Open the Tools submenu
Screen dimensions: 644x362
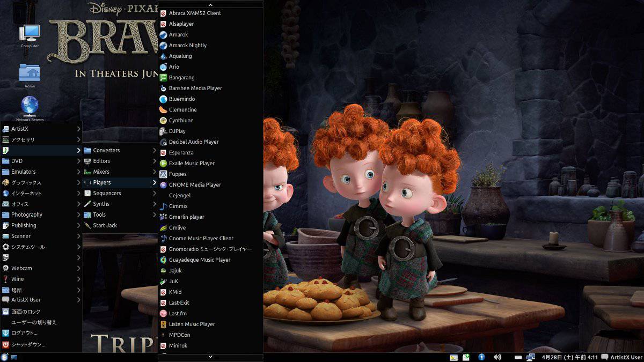tap(120, 215)
